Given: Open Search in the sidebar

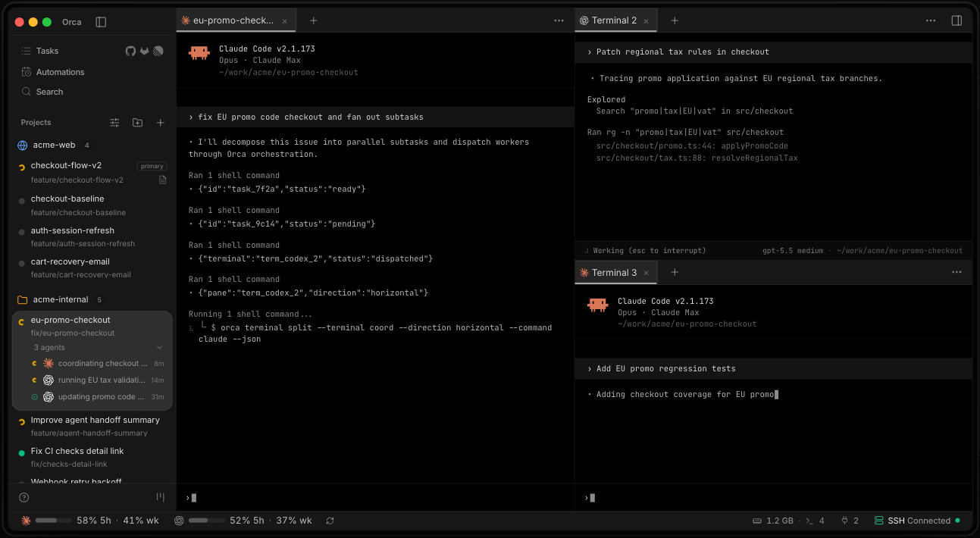Looking at the screenshot, I should coord(42,92).
